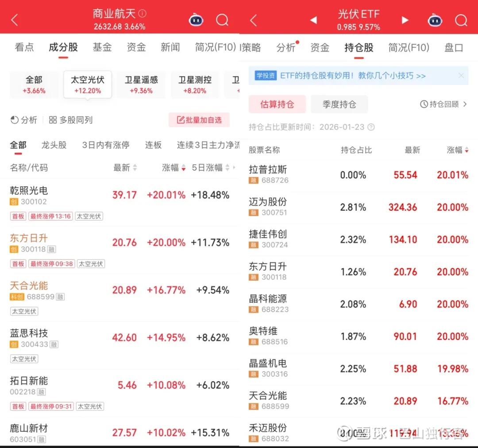
Task: Select 成分股 tab
Action: point(63,47)
